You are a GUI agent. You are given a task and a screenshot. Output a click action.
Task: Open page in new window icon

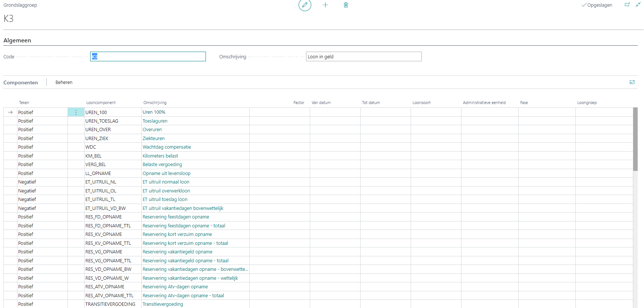click(x=627, y=5)
